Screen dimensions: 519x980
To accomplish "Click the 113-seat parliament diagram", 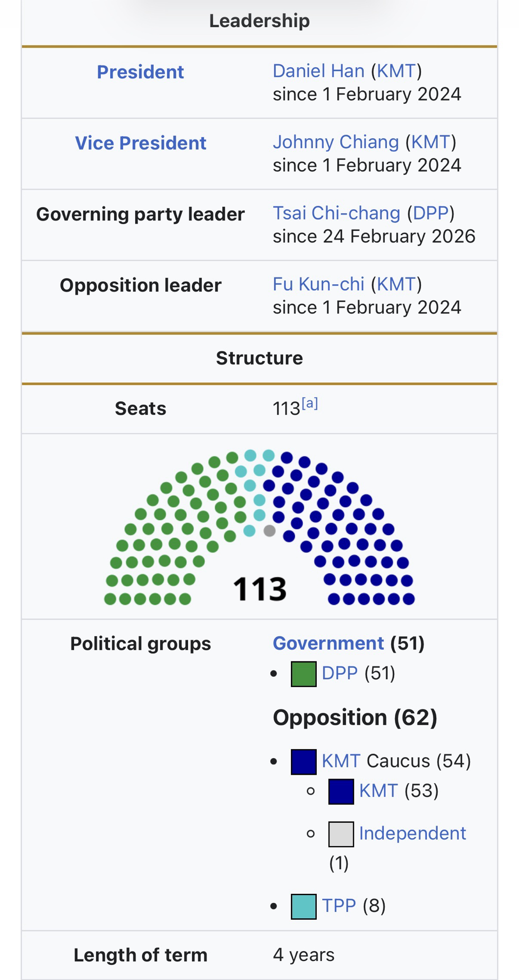I will coord(259,527).
